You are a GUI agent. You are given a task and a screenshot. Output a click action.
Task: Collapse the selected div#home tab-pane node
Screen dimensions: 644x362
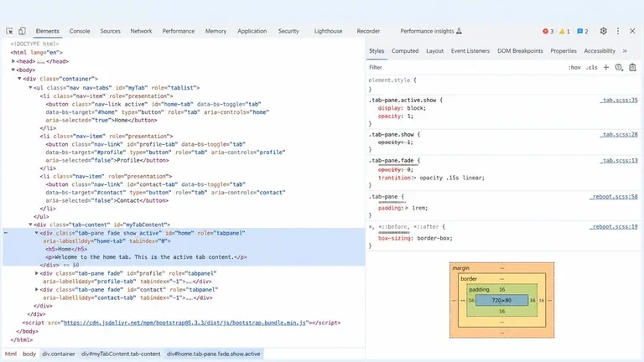click(37, 233)
